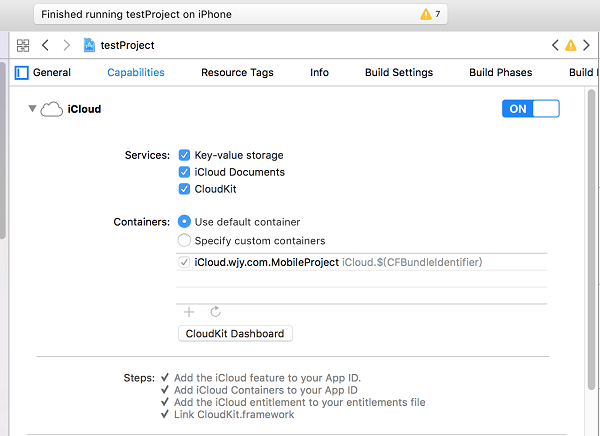The width and height of the screenshot is (600, 436).
Task: Open the CloudKit Dashboard button
Action: 235,334
